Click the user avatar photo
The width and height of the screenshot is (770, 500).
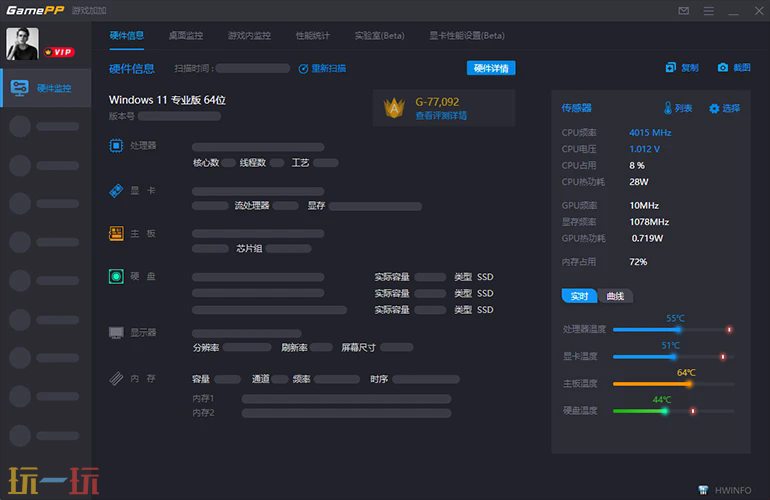pos(22,44)
